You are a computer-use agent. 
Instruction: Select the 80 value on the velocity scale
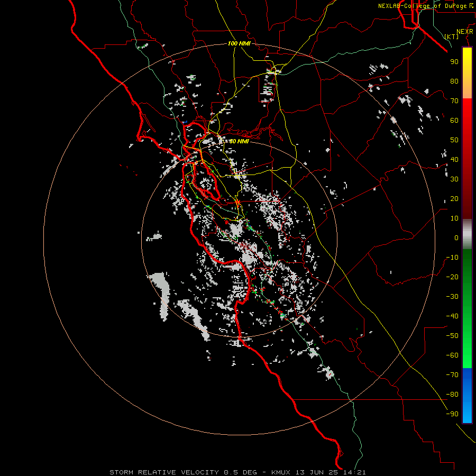coord(454,81)
